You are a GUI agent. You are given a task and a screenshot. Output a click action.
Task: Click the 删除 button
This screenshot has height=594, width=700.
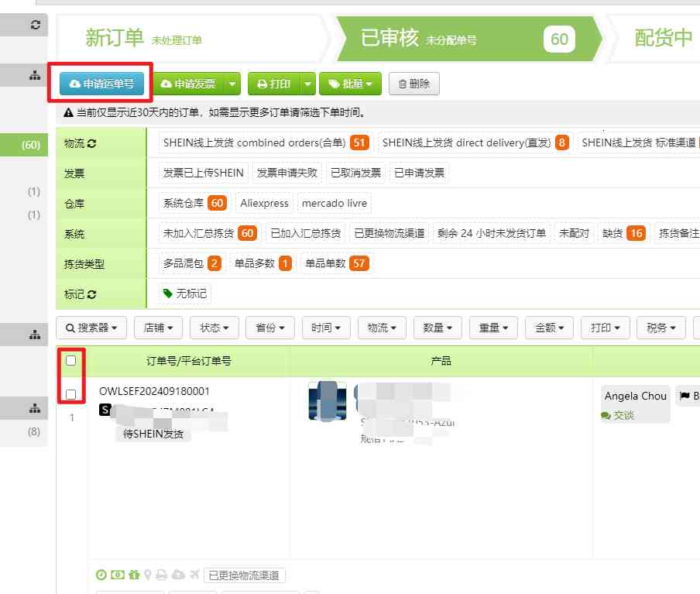(415, 84)
